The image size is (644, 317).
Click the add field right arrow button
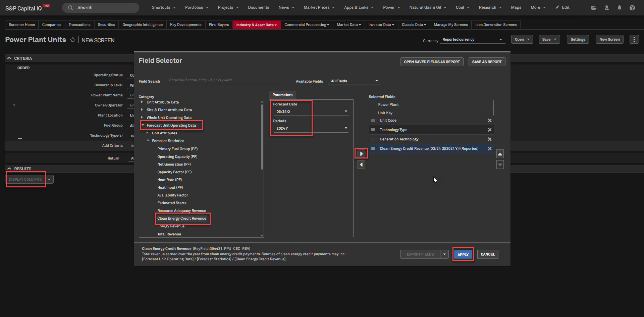click(361, 154)
